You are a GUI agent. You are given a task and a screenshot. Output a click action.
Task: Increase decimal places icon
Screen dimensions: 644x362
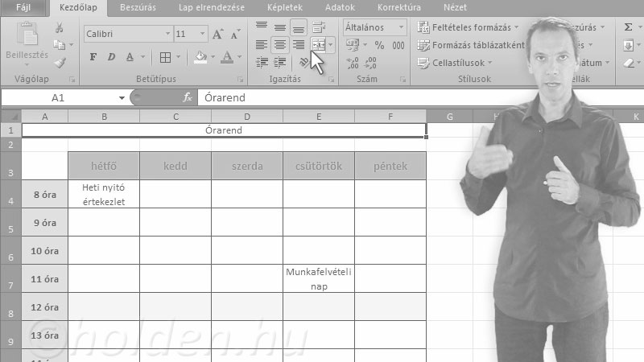353,63
